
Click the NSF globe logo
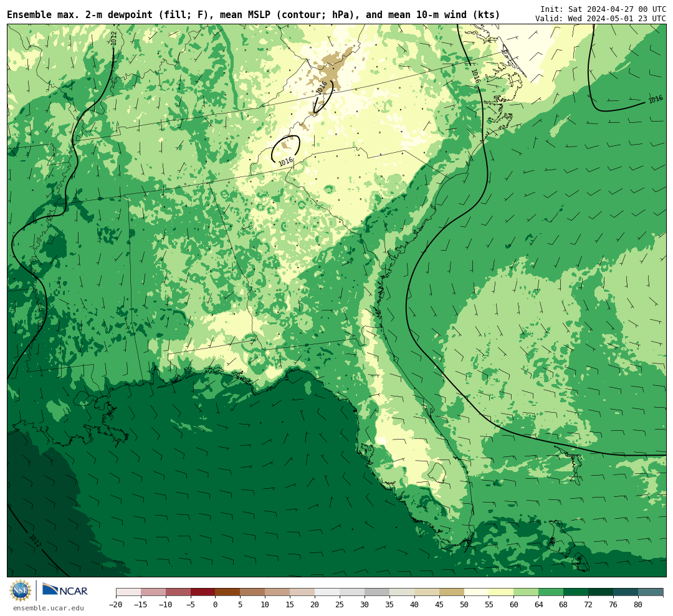pyautogui.click(x=21, y=590)
